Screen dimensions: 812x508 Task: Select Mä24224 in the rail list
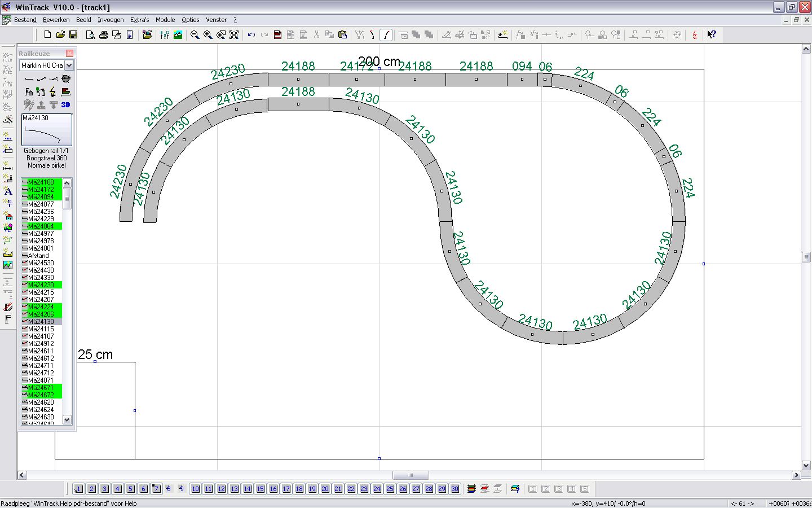[42, 307]
